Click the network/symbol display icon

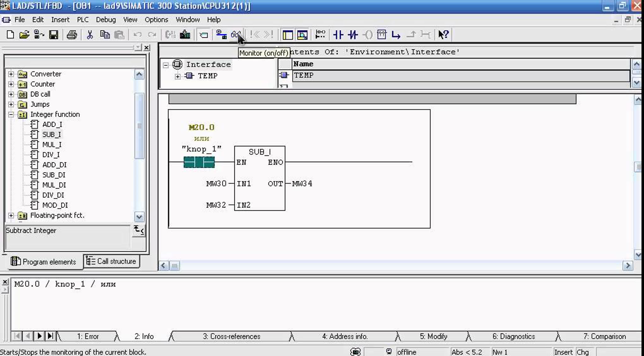(x=320, y=35)
